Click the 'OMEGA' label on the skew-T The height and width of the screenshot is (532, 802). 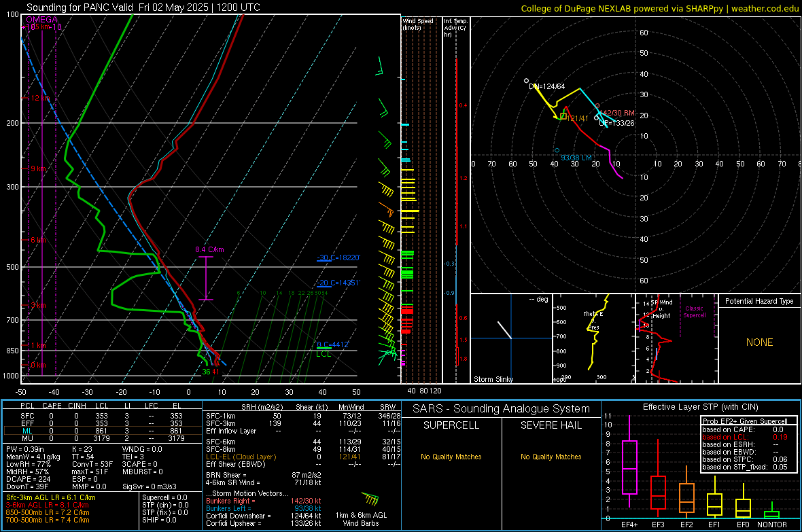pyautogui.click(x=42, y=20)
